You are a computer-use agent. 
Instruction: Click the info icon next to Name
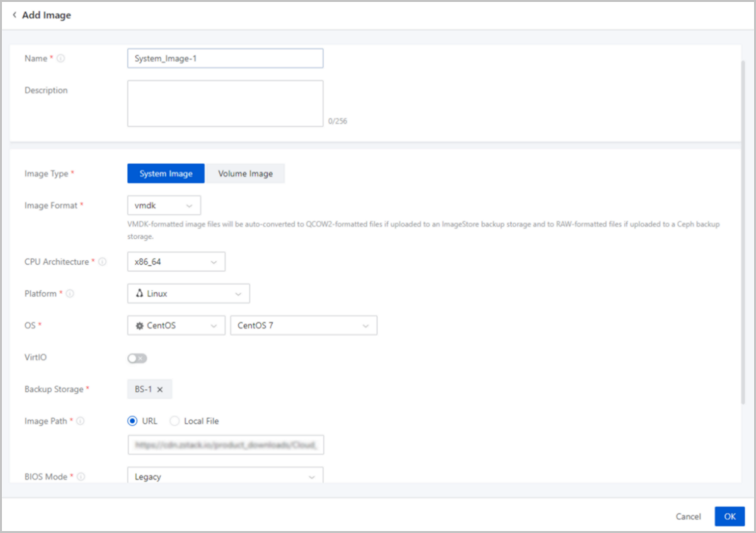[61, 59]
